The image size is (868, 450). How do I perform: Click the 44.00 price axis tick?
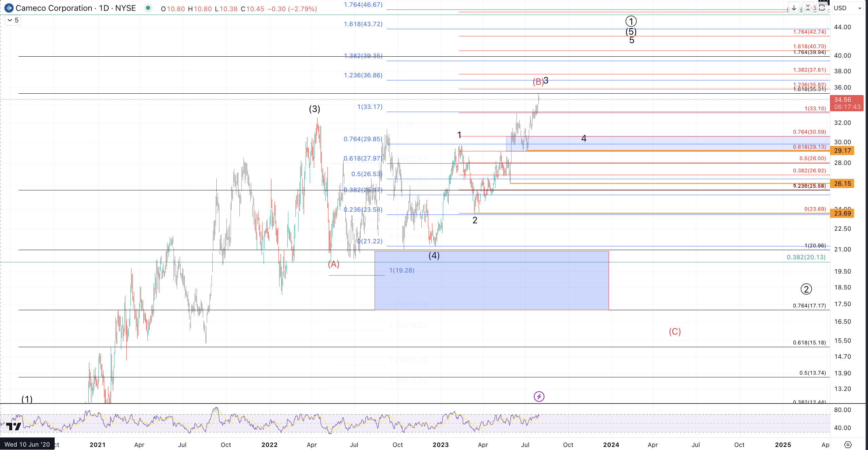click(843, 27)
